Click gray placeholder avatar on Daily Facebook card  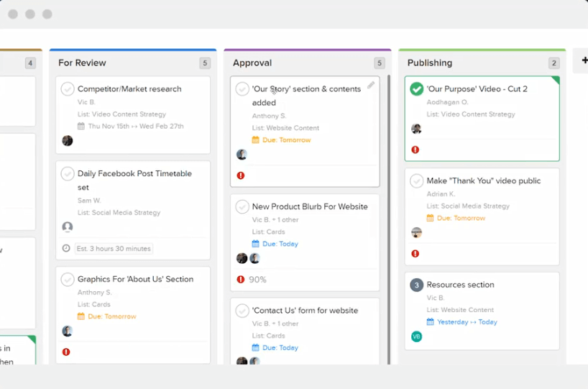(x=68, y=227)
